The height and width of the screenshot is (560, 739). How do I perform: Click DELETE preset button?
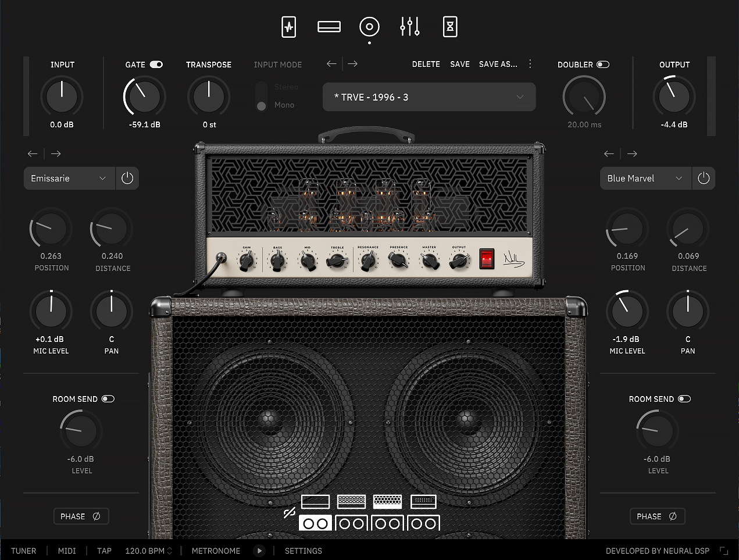coord(426,65)
